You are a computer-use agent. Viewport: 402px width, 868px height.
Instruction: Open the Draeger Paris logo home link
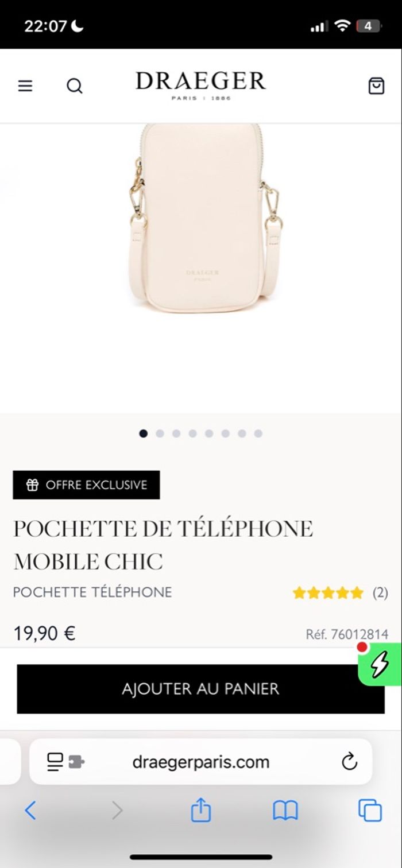pyautogui.click(x=200, y=86)
